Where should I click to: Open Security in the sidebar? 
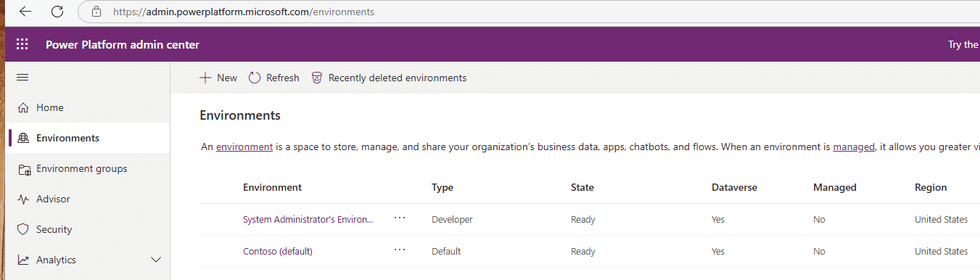click(x=54, y=229)
